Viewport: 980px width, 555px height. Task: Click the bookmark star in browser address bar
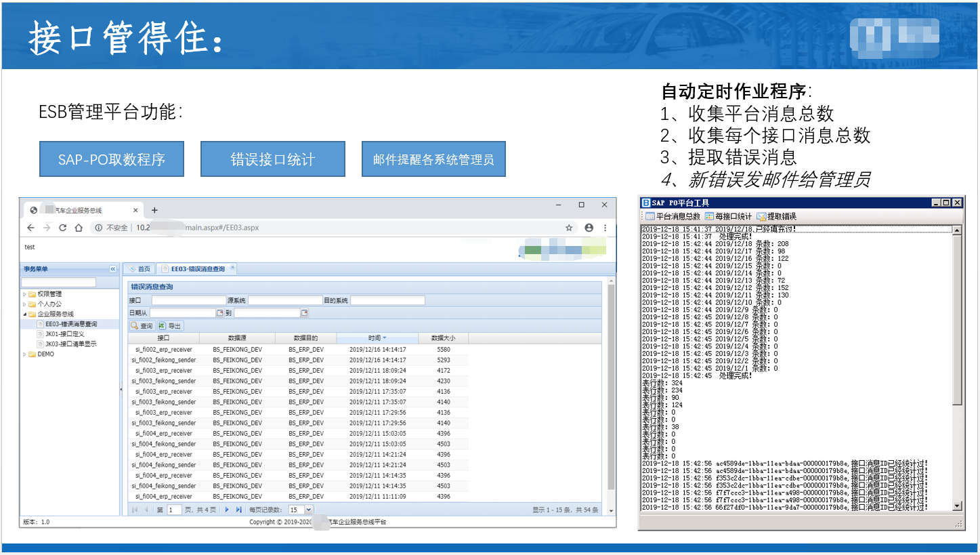click(x=568, y=228)
